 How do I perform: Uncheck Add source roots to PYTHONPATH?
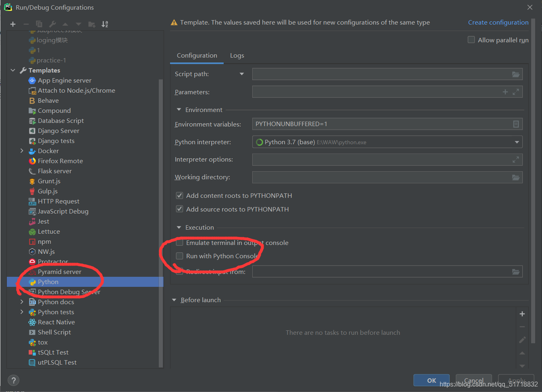tap(180, 209)
